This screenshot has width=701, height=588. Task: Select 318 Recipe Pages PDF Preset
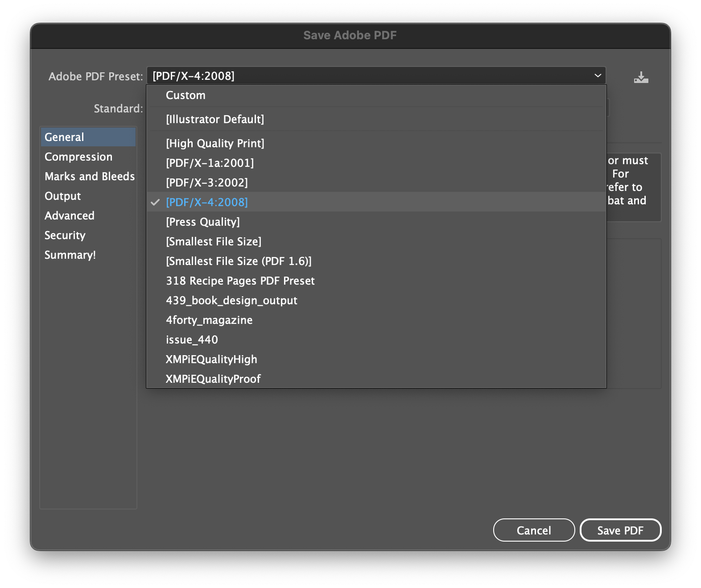point(376,281)
